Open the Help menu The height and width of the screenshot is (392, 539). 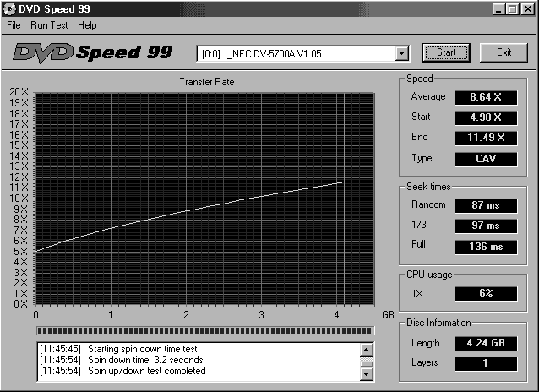pyautogui.click(x=87, y=25)
